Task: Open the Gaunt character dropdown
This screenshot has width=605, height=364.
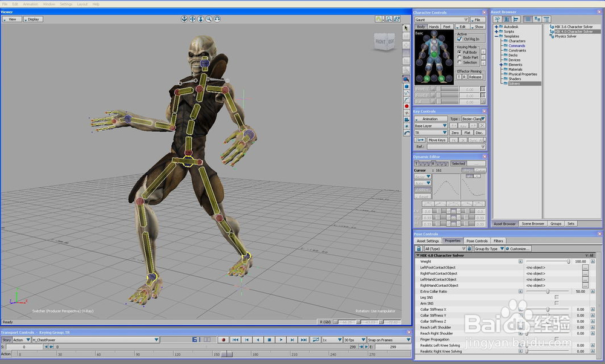Action: pos(441,20)
